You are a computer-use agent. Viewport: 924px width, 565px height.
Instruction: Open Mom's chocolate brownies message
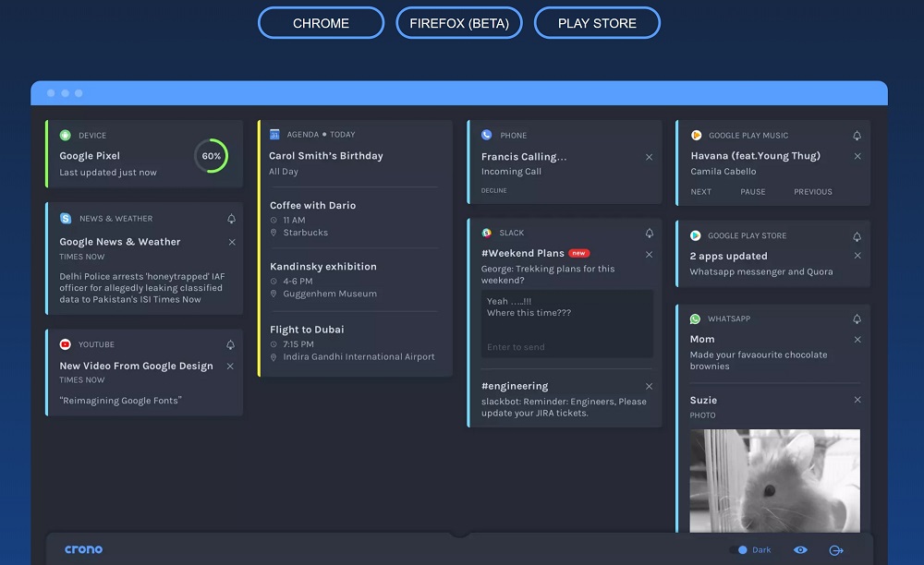pos(759,360)
